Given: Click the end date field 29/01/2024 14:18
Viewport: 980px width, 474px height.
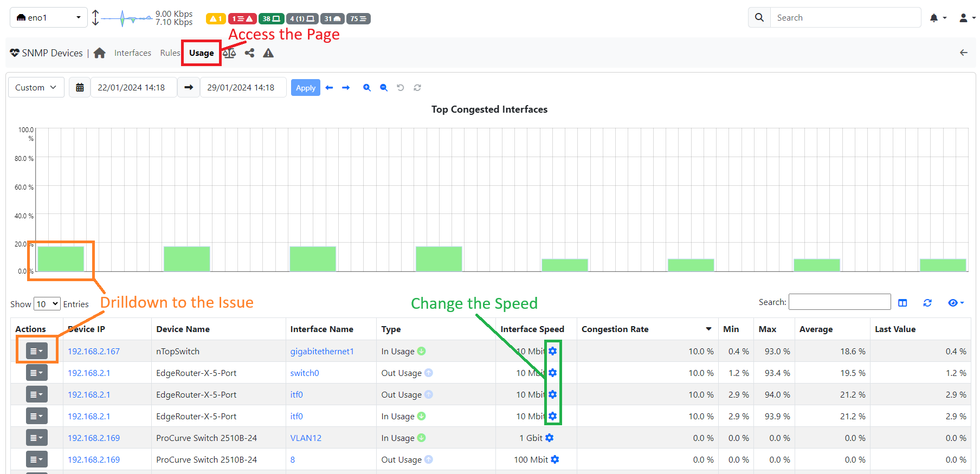Looking at the screenshot, I should [x=243, y=87].
